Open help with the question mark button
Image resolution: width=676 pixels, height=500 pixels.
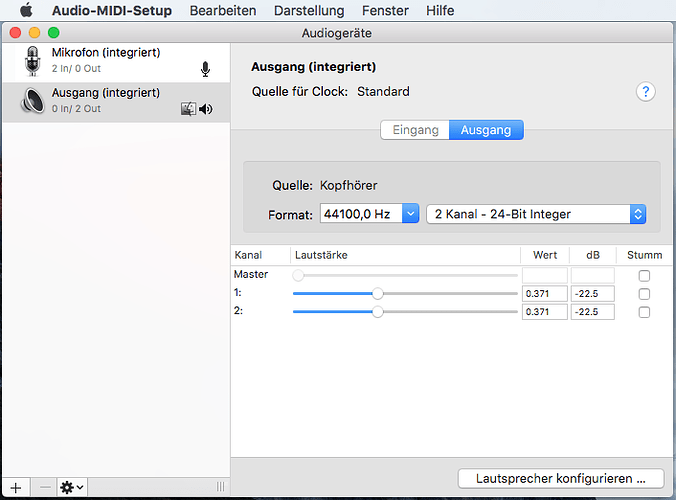pos(646,92)
